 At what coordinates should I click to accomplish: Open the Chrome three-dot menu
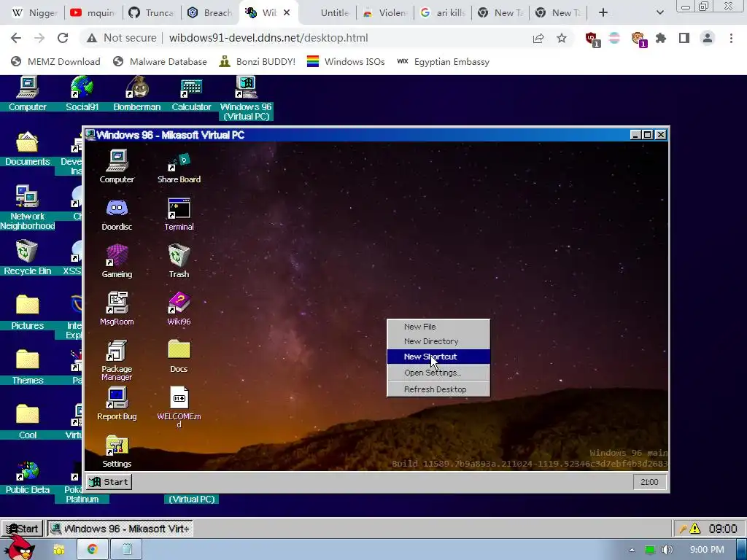coord(731,38)
